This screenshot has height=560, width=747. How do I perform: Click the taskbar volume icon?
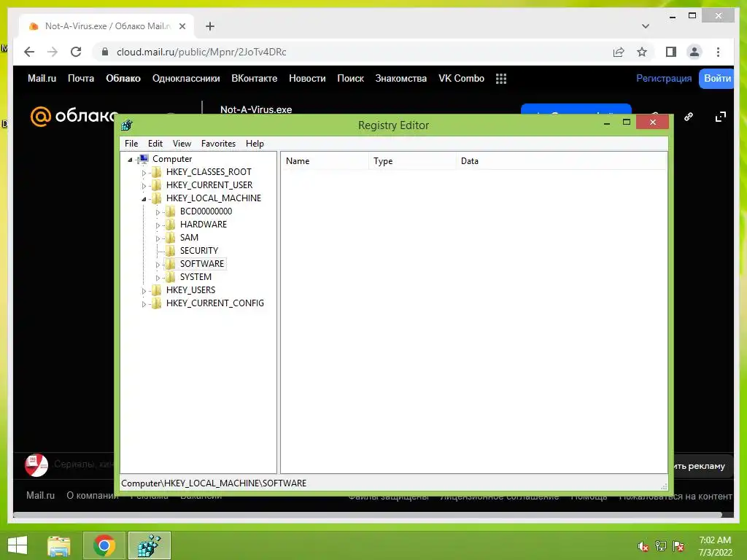click(x=643, y=546)
